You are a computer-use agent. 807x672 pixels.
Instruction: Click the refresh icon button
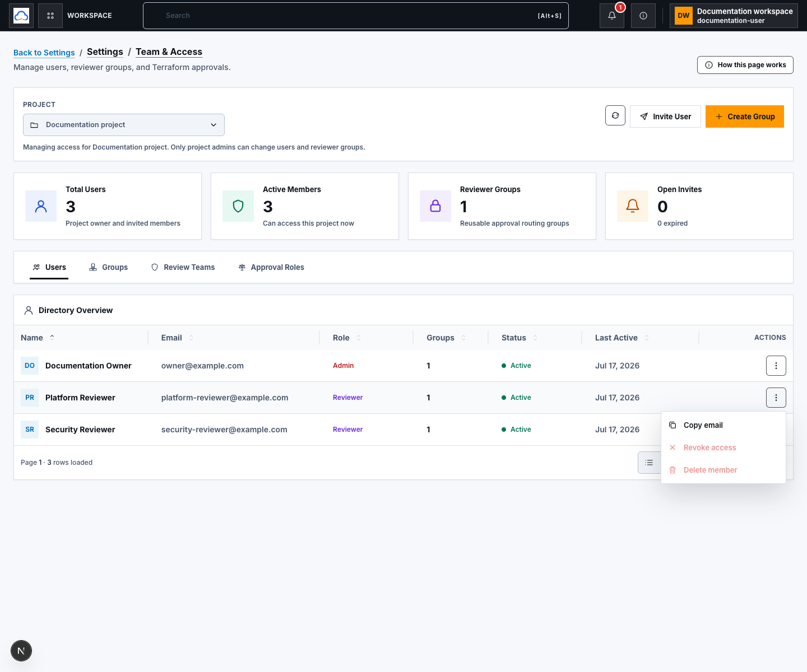(x=615, y=115)
